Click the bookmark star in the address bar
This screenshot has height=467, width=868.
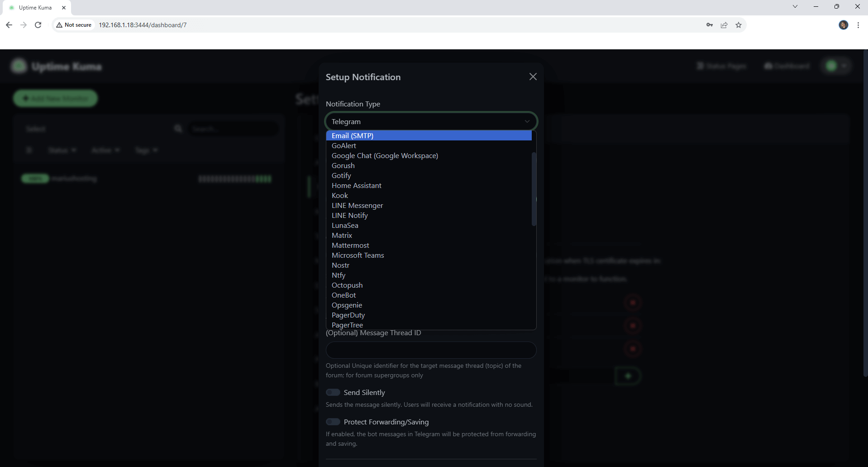pyautogui.click(x=739, y=25)
